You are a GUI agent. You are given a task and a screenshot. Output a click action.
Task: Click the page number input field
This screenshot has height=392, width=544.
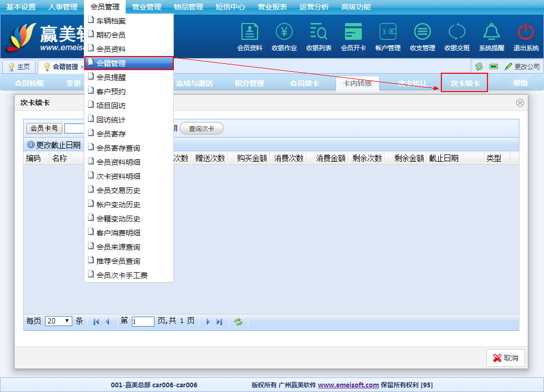coord(143,321)
